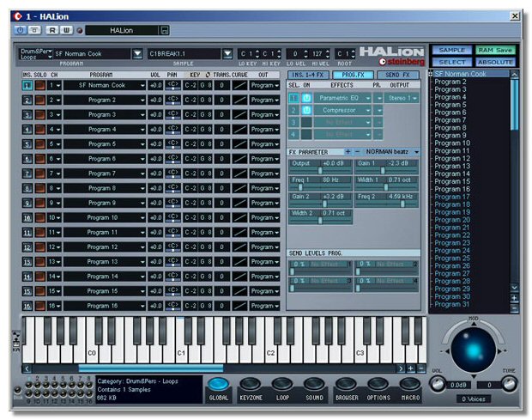Enable effect slot 4 power button

(306, 135)
